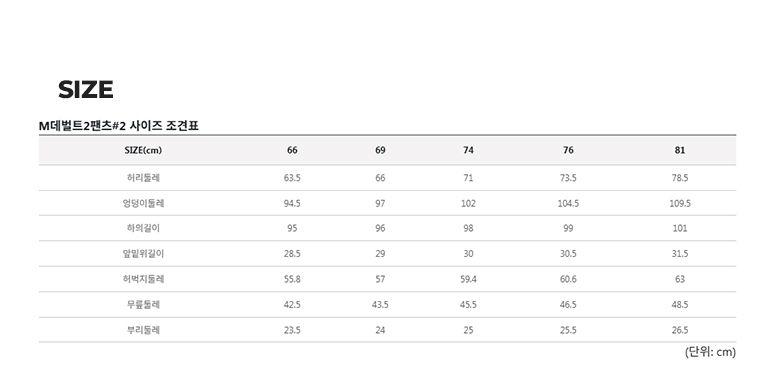Click the SIZE heading
The width and height of the screenshot is (770, 387).
coord(86,89)
